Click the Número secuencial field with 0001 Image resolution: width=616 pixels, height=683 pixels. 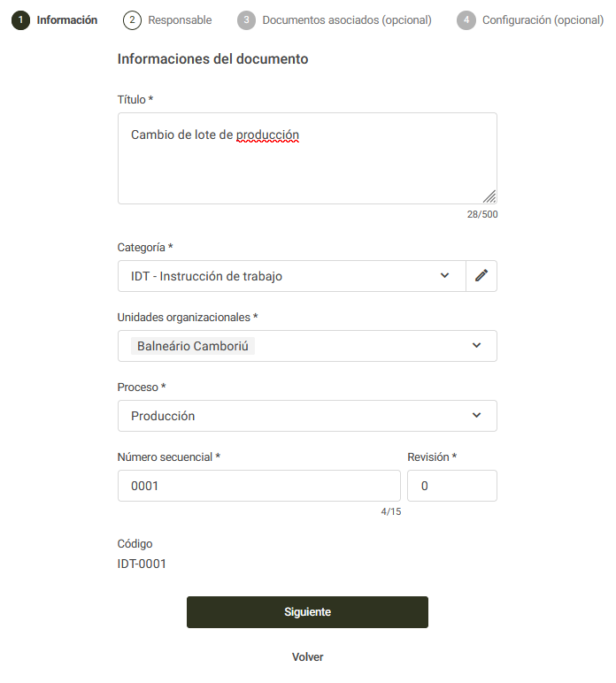point(258,486)
